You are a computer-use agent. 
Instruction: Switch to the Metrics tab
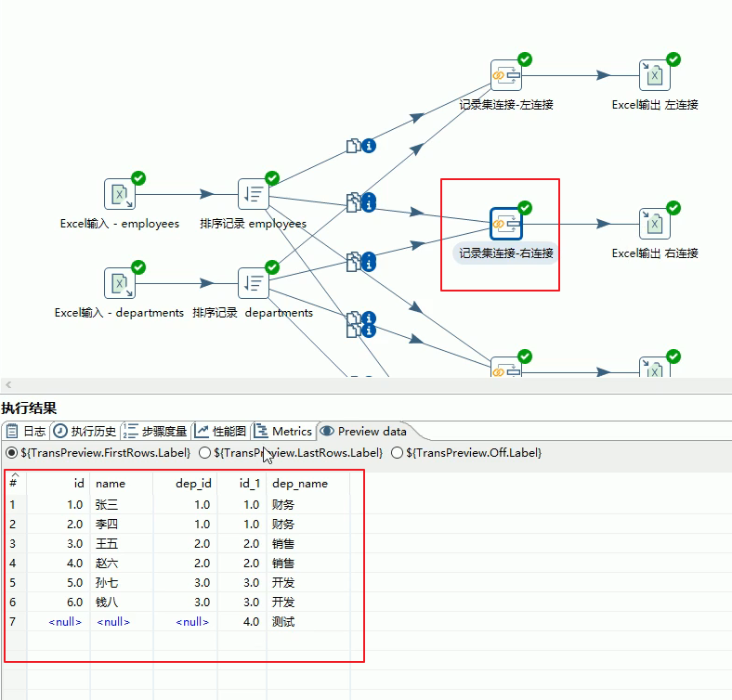coord(283,431)
